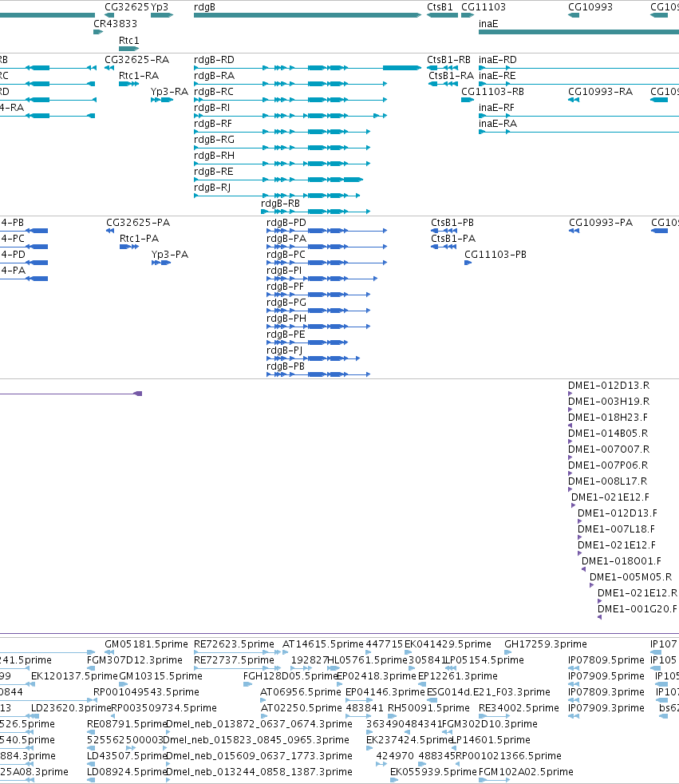Select clone end DME1-018O01.F
Image resolution: width=679 pixels, height=784 pixels.
click(x=621, y=561)
